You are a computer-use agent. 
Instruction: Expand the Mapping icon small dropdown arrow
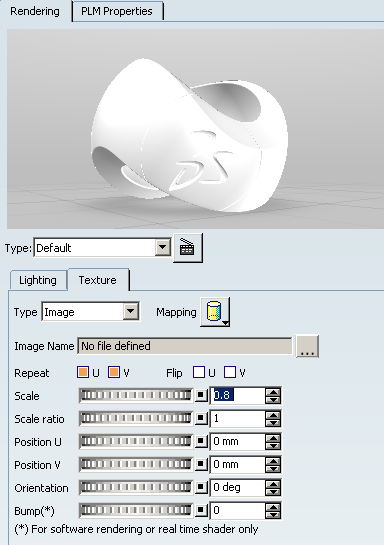pyautogui.click(x=226, y=323)
